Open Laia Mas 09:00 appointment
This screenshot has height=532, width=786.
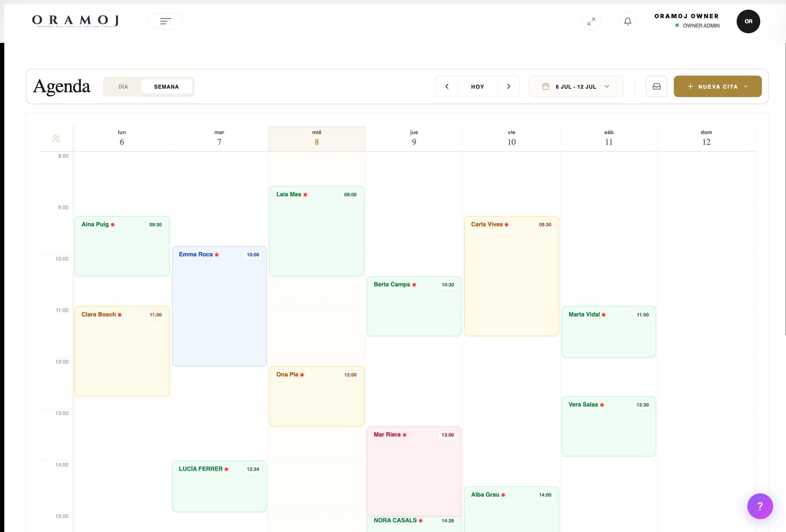[x=317, y=231]
